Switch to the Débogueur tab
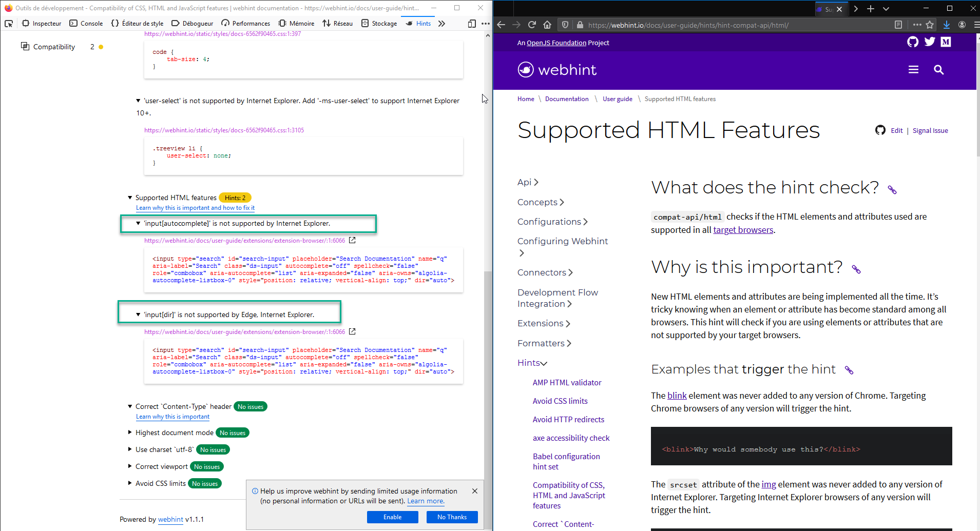The height and width of the screenshot is (531, 980). [193, 24]
